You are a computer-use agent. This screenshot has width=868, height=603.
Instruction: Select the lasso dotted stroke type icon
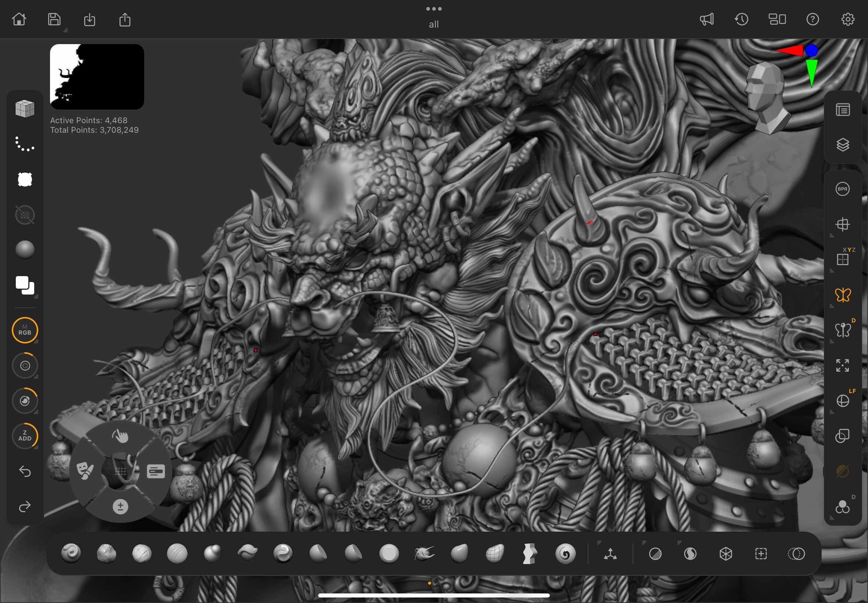click(25, 144)
